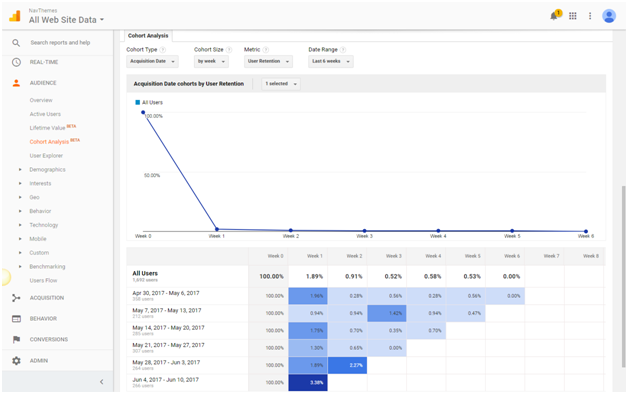This screenshot has height=394, width=628.
Task: Open the All Web Site Data selector
Action: (66, 20)
